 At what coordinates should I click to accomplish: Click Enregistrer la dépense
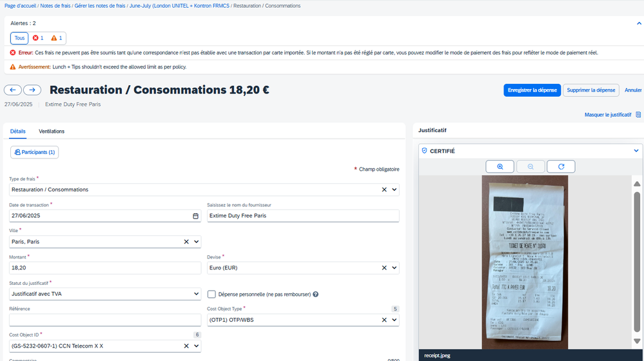pyautogui.click(x=532, y=90)
